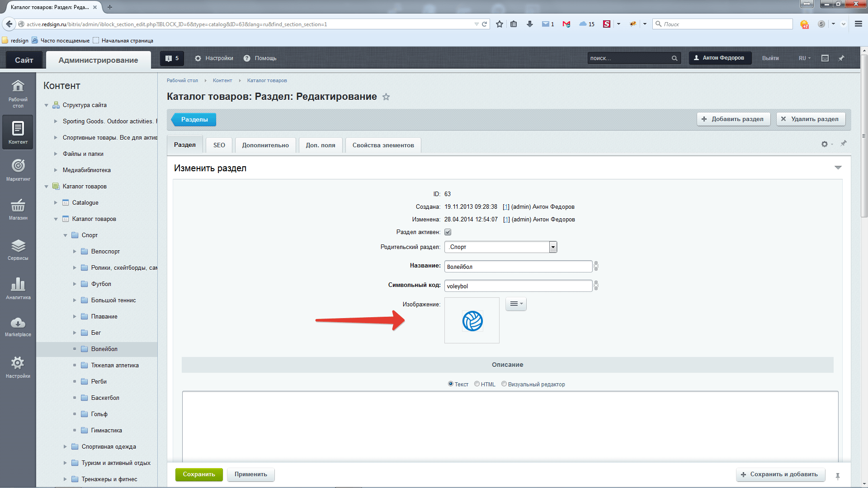868x488 pixels.
Task: Click the Сохранить button
Action: coord(199,474)
